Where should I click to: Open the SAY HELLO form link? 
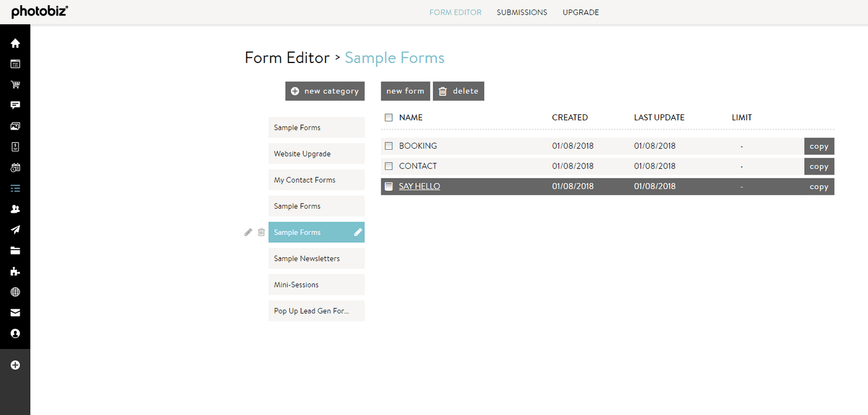coord(419,186)
